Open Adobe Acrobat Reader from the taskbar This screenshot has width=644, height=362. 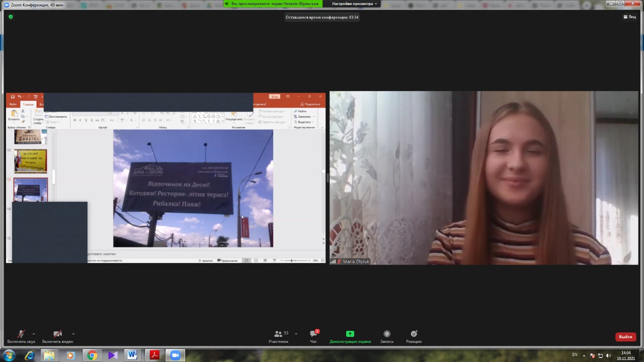point(154,355)
